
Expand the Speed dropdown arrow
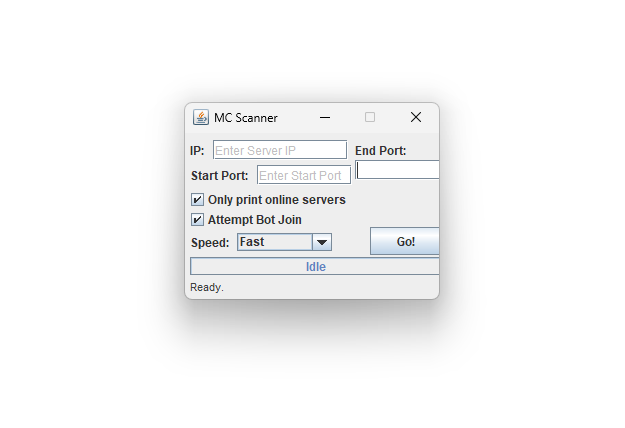tap(322, 242)
